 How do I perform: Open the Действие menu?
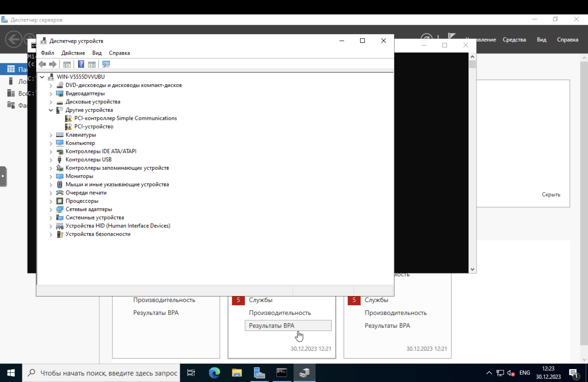(x=73, y=53)
